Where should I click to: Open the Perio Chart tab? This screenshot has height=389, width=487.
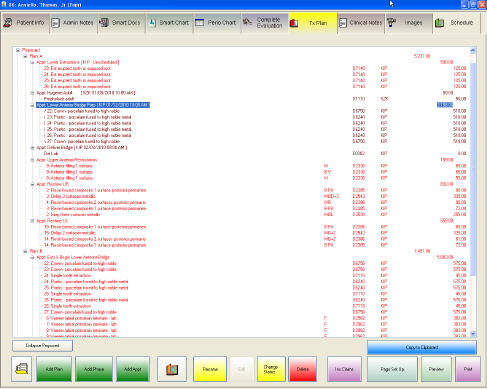217,23
